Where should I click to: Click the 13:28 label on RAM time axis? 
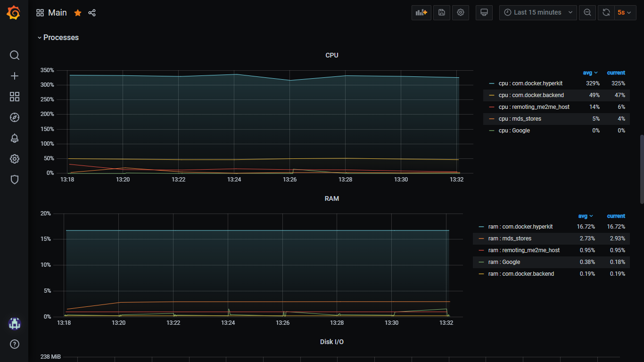click(x=337, y=323)
